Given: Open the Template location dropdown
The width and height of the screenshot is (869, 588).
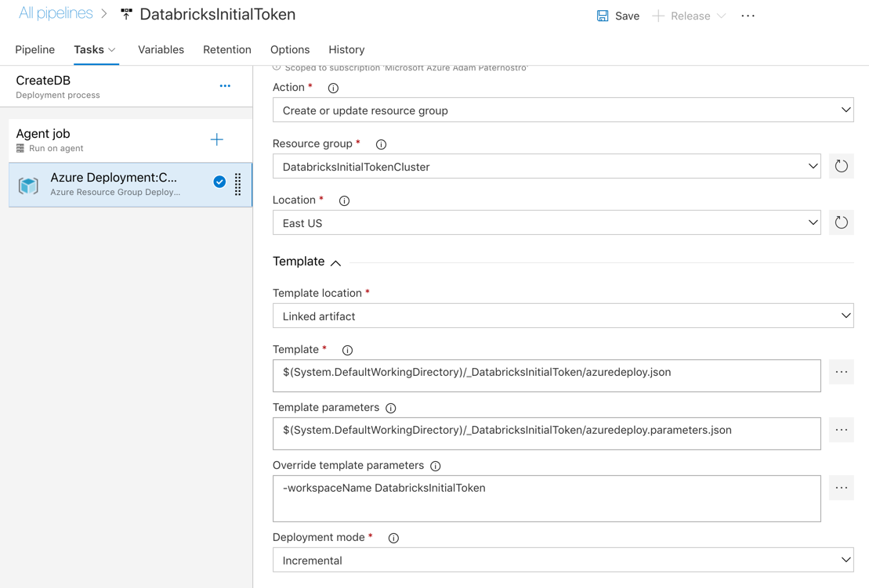Looking at the screenshot, I should coord(563,316).
